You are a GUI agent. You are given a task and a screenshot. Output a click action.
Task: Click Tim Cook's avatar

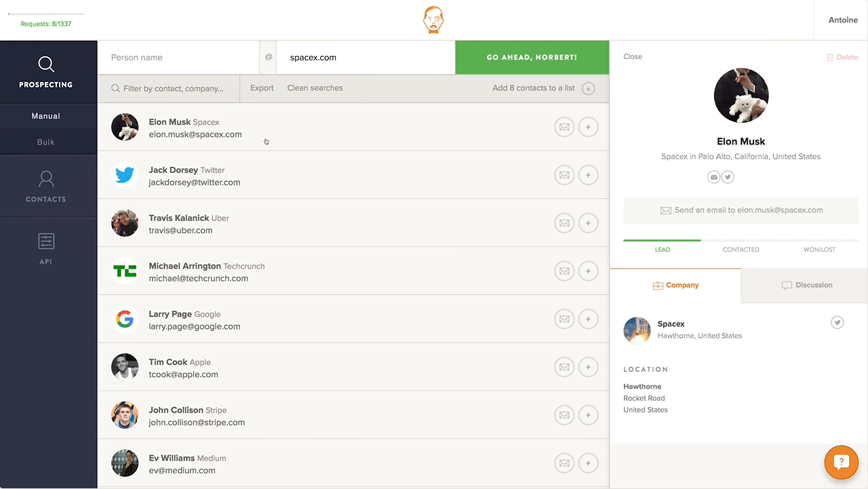tap(125, 367)
